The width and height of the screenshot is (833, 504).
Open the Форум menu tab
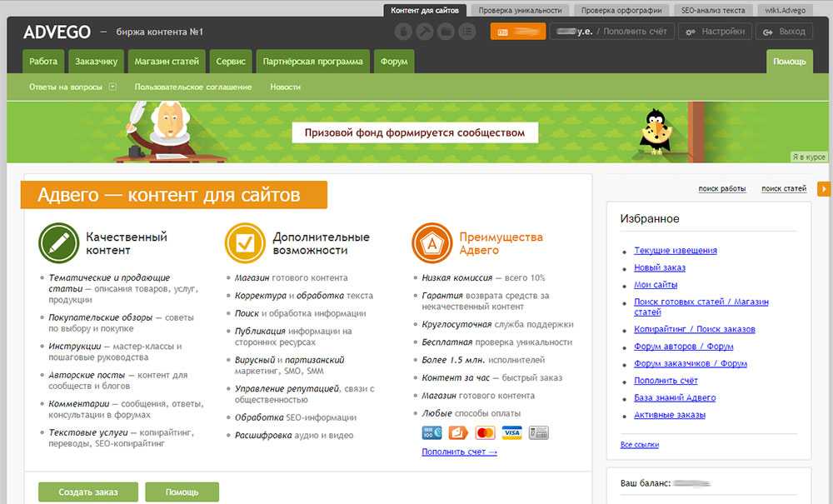pyautogui.click(x=394, y=61)
